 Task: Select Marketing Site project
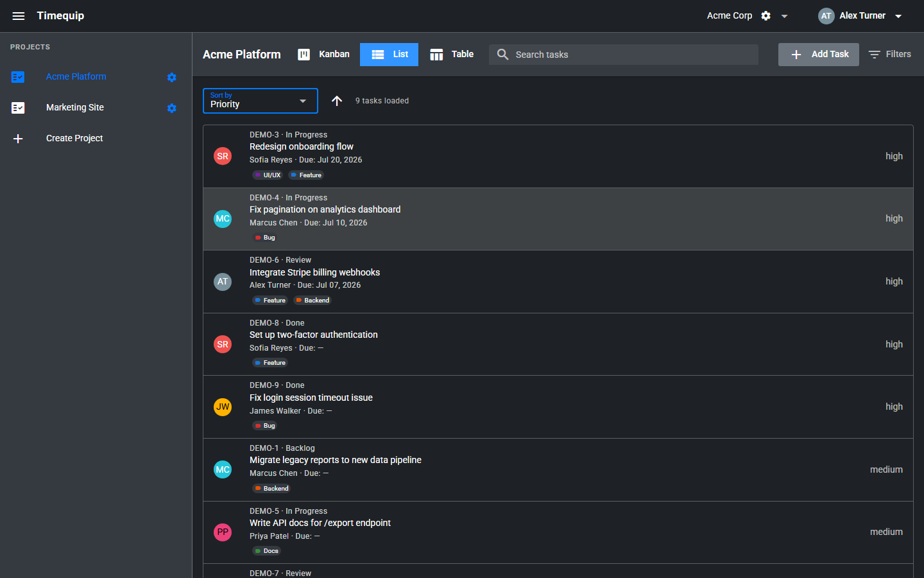(x=75, y=107)
